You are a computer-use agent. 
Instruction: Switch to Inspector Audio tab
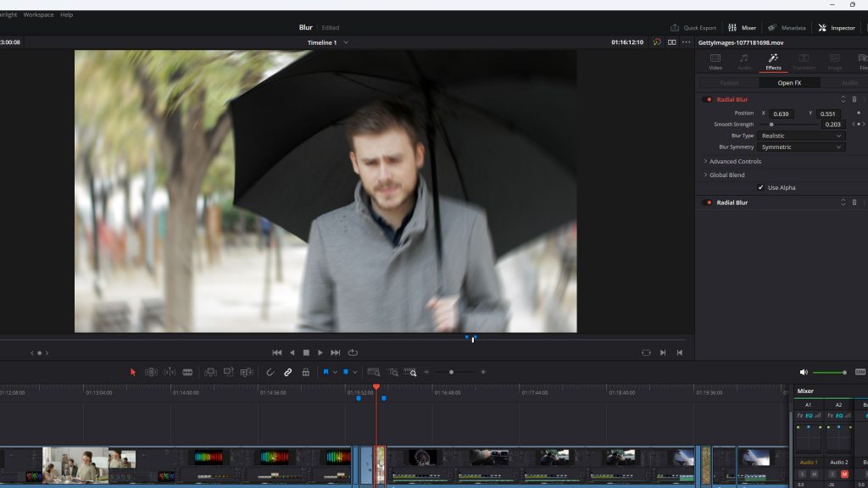744,62
